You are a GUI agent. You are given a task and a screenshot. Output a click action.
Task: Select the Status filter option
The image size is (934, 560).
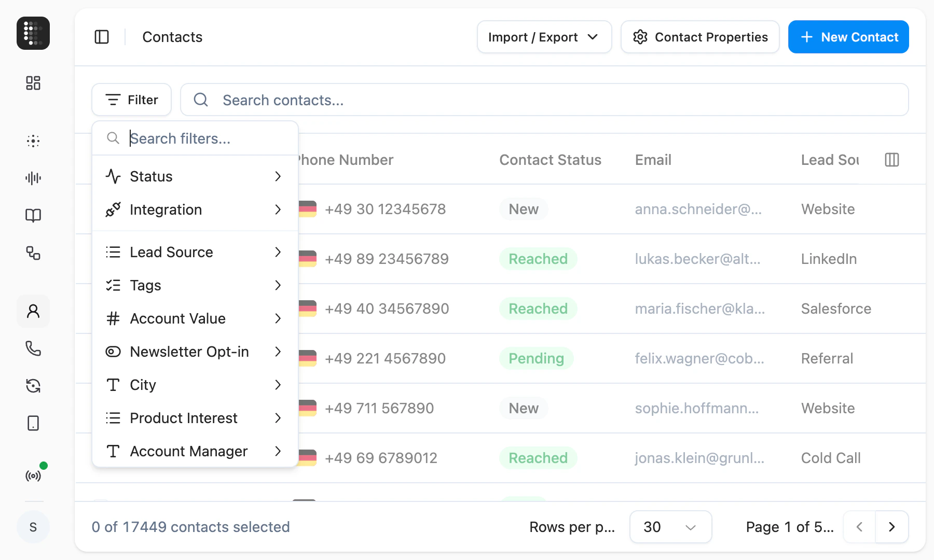coord(195,176)
